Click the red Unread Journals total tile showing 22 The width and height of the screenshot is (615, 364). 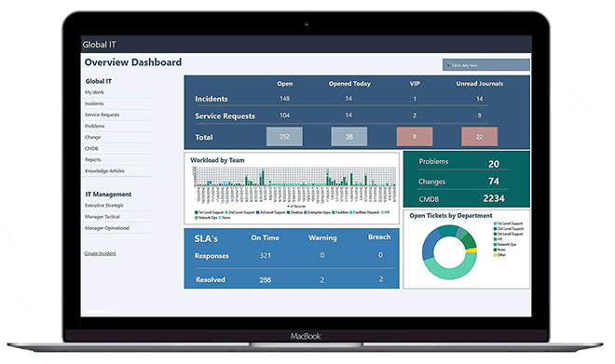coord(479,136)
